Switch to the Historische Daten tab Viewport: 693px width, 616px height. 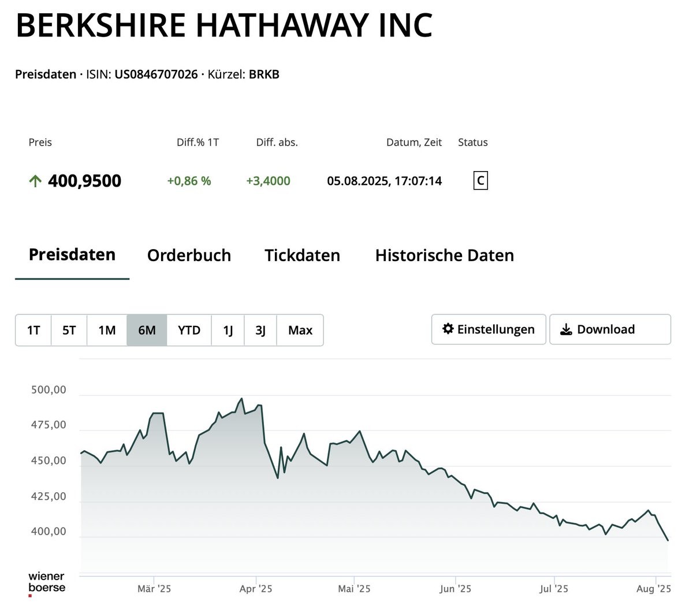(445, 255)
